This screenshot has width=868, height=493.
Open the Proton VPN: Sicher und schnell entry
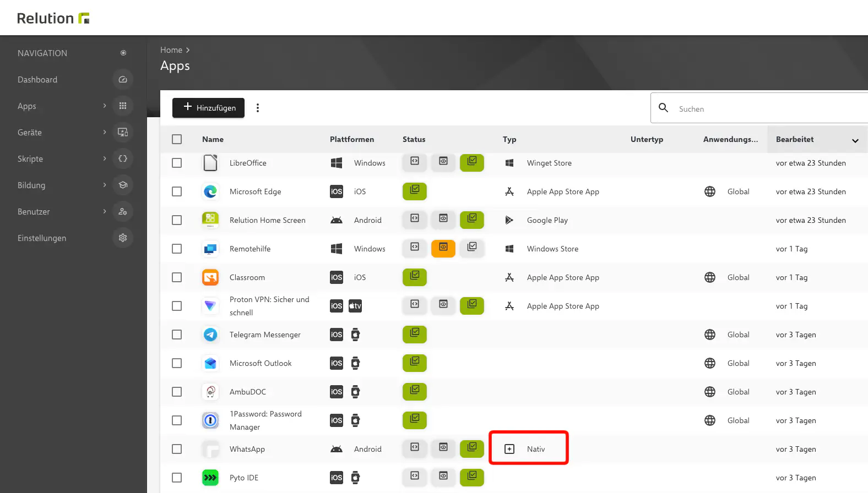(269, 306)
